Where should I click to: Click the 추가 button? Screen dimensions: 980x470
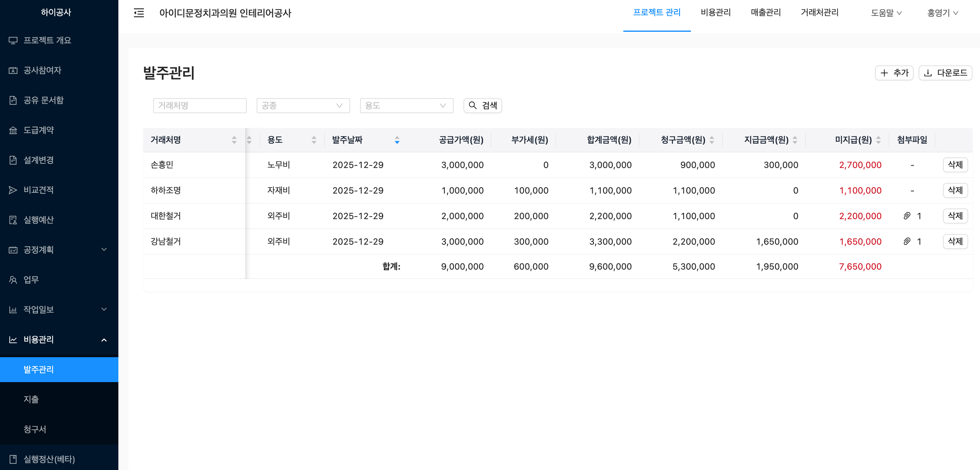pyautogui.click(x=894, y=73)
